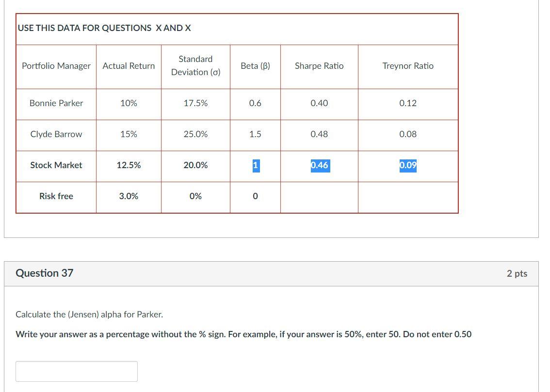The height and width of the screenshot is (392, 550).
Task: Click 'Calculate the (Jensen) alpha for Parker' text
Action: pos(89,314)
